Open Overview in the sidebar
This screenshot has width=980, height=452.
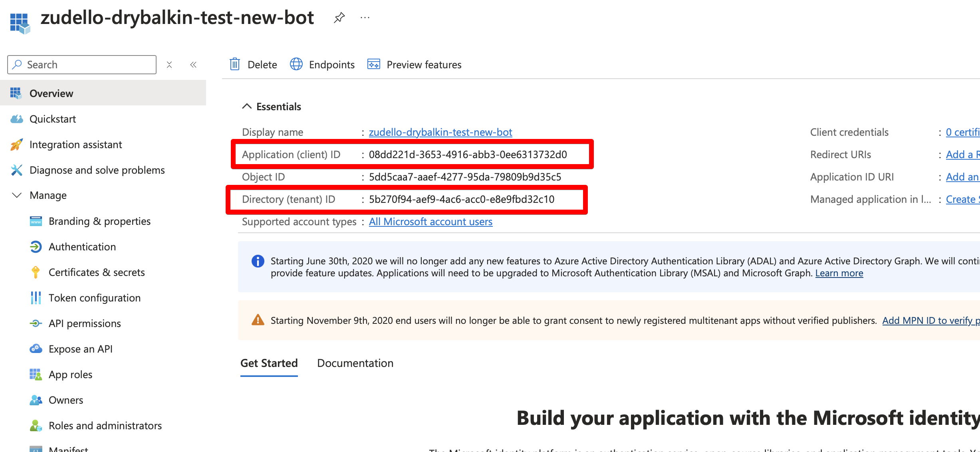[x=103, y=93]
